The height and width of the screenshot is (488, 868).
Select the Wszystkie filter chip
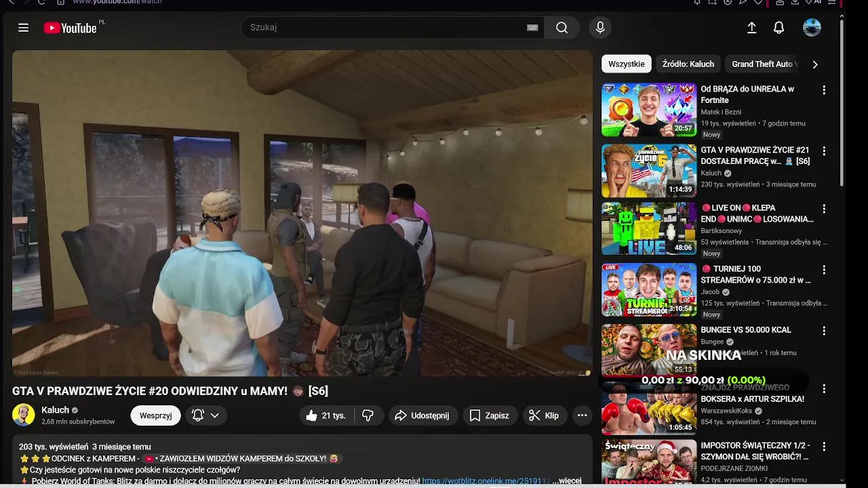[x=627, y=64]
